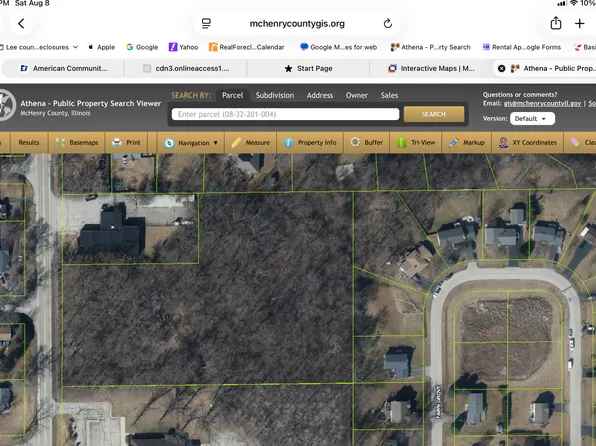Click the McHenry County seal logo
The height and width of the screenshot is (446, 596).
(7, 105)
